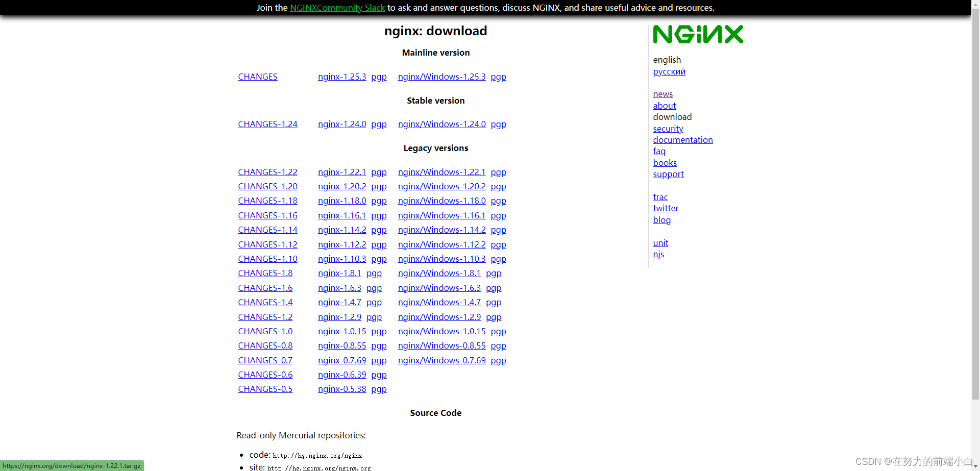Open CHANGES-0.5 link
Screen dimensions: 980x471
[x=265, y=389]
